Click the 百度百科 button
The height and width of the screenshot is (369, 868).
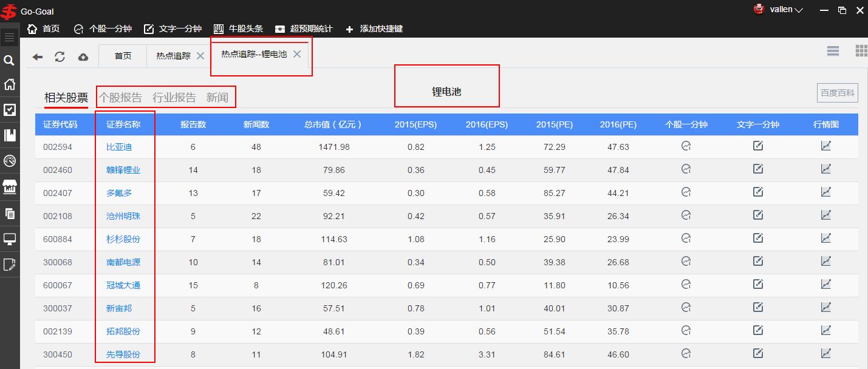point(838,93)
